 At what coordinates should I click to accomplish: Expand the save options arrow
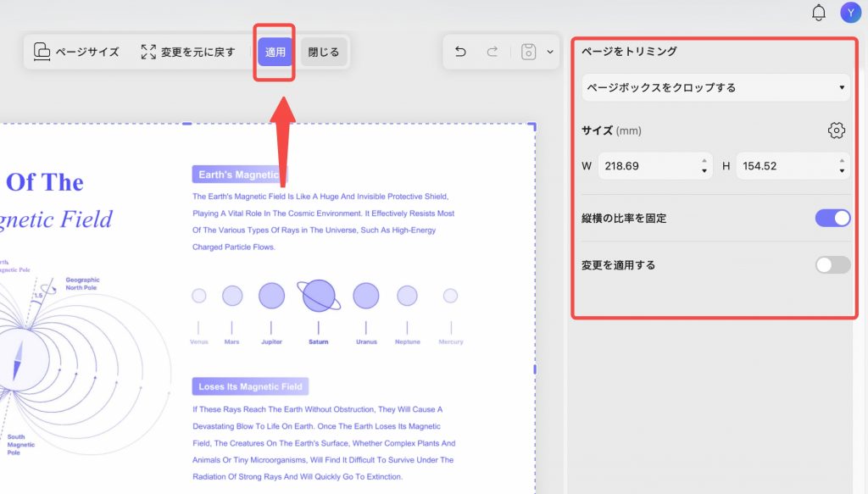coord(549,52)
